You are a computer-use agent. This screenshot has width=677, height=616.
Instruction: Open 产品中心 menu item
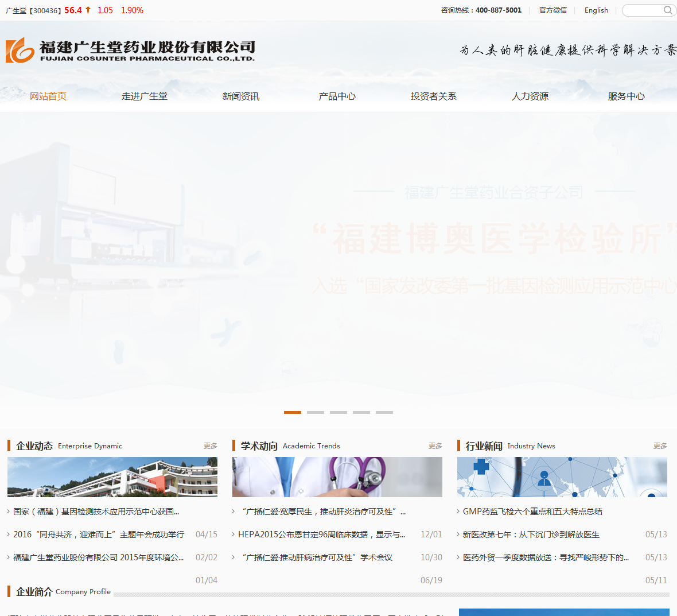[x=337, y=96]
